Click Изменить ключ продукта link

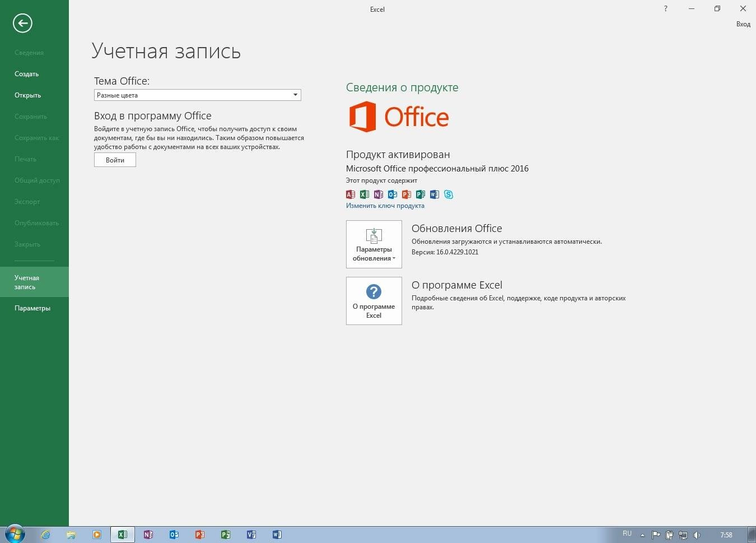point(385,206)
